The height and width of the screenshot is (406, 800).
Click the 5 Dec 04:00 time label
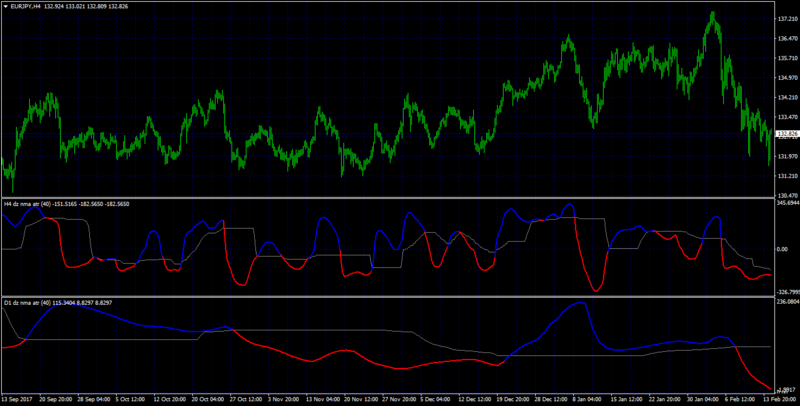coord(436,399)
